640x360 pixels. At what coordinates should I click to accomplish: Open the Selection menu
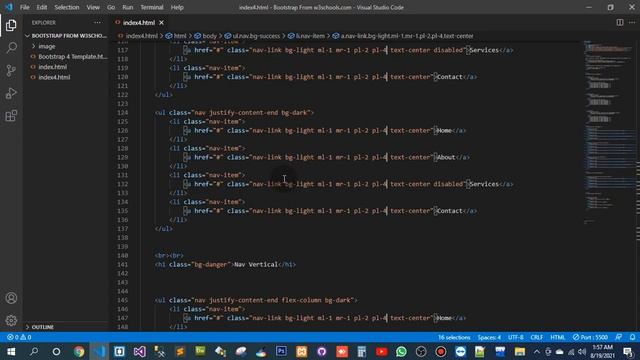pos(67,7)
